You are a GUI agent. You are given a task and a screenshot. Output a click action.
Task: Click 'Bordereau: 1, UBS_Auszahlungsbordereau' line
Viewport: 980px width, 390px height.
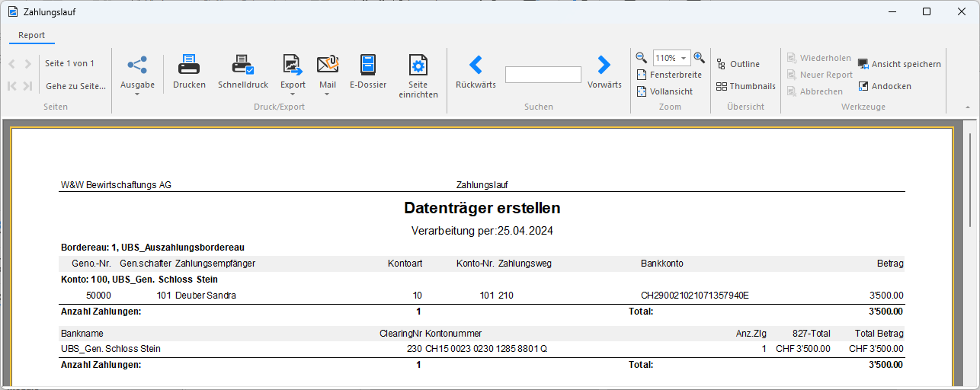click(152, 248)
